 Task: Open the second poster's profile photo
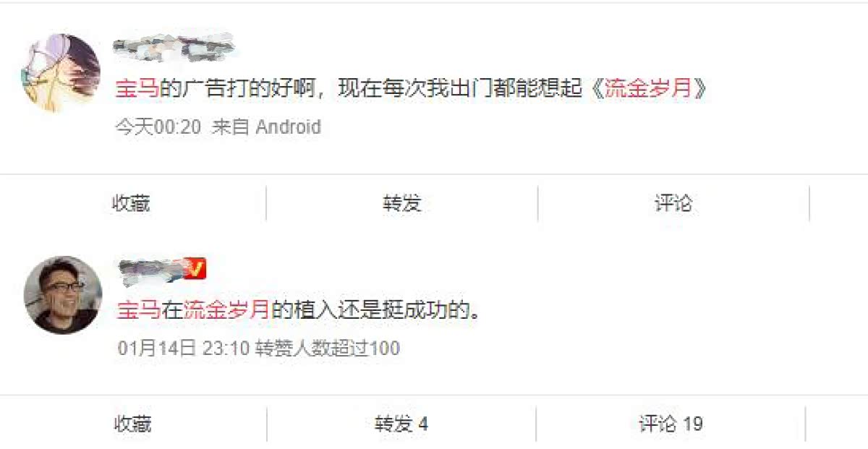click(63, 295)
